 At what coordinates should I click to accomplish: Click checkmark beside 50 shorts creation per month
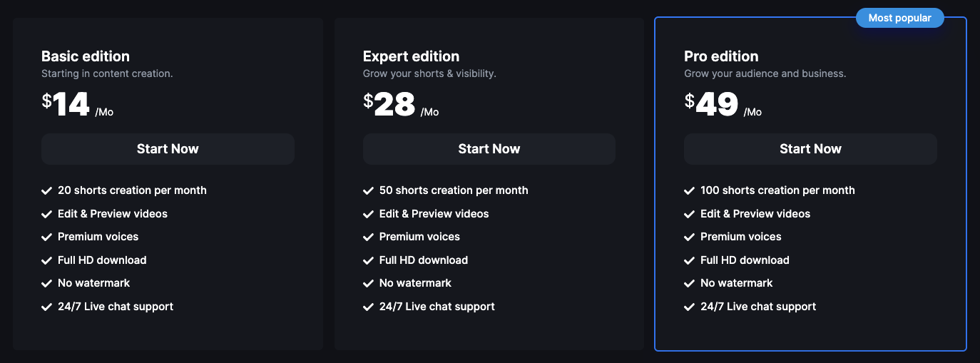(369, 191)
